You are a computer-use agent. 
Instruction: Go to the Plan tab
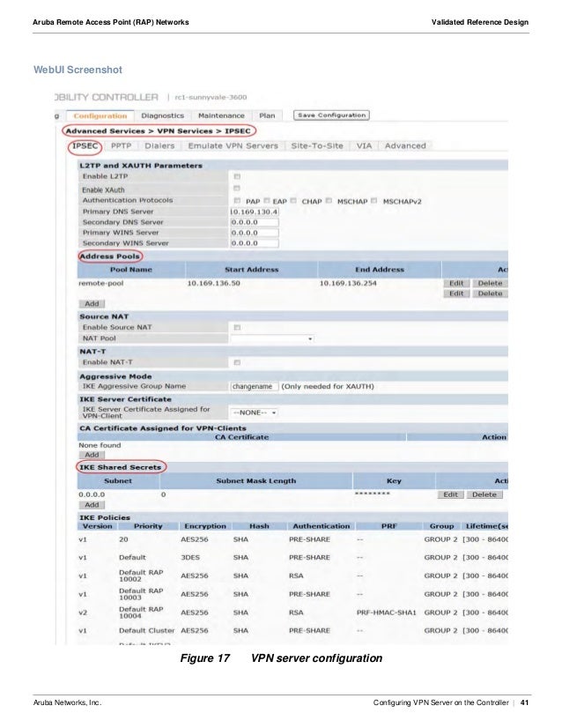[x=267, y=115]
